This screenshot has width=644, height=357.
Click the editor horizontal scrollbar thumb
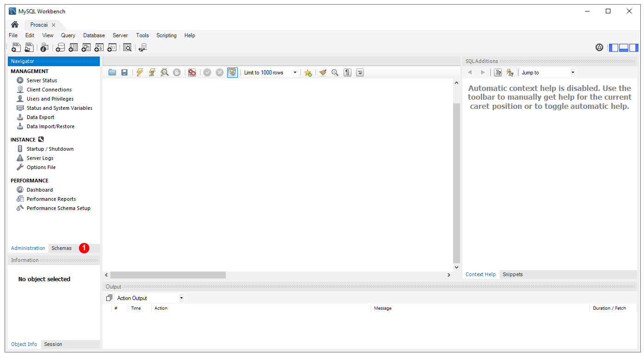click(x=168, y=275)
